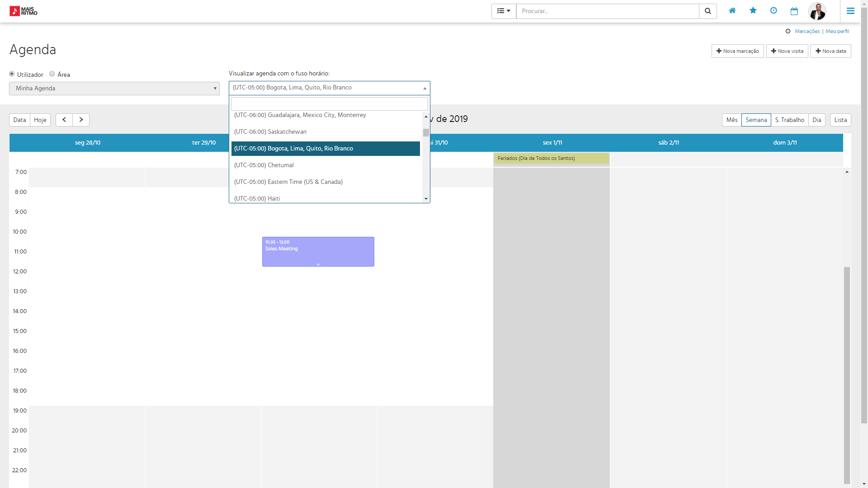Screen dimensions: 868x488
Task: Click the magnifier search button
Action: 708,11
